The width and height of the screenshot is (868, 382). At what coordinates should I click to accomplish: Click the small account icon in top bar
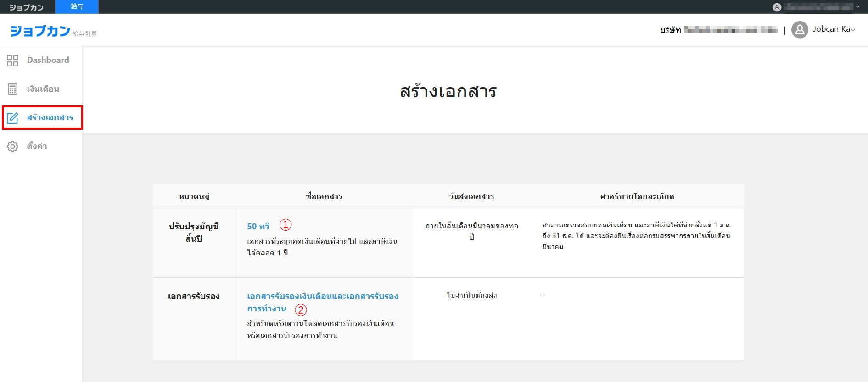(777, 7)
